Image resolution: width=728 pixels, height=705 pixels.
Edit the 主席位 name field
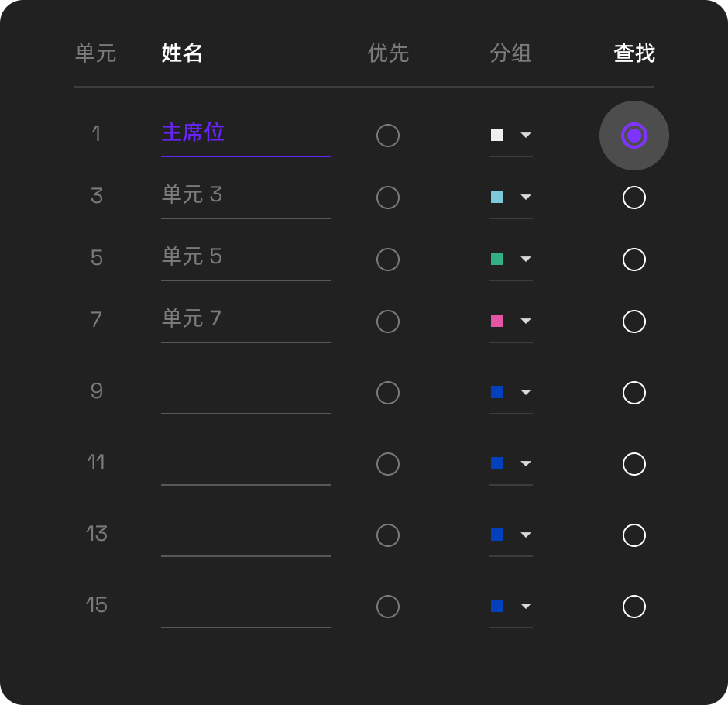pyautogui.click(x=246, y=135)
